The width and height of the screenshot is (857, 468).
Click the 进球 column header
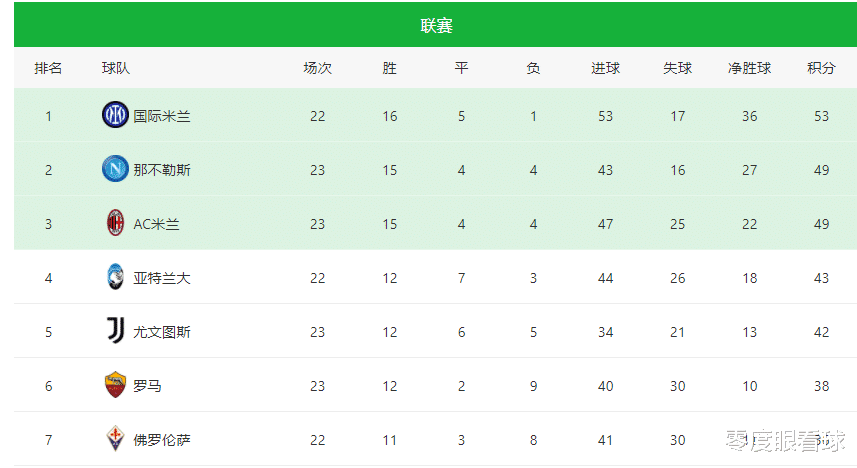tap(605, 68)
